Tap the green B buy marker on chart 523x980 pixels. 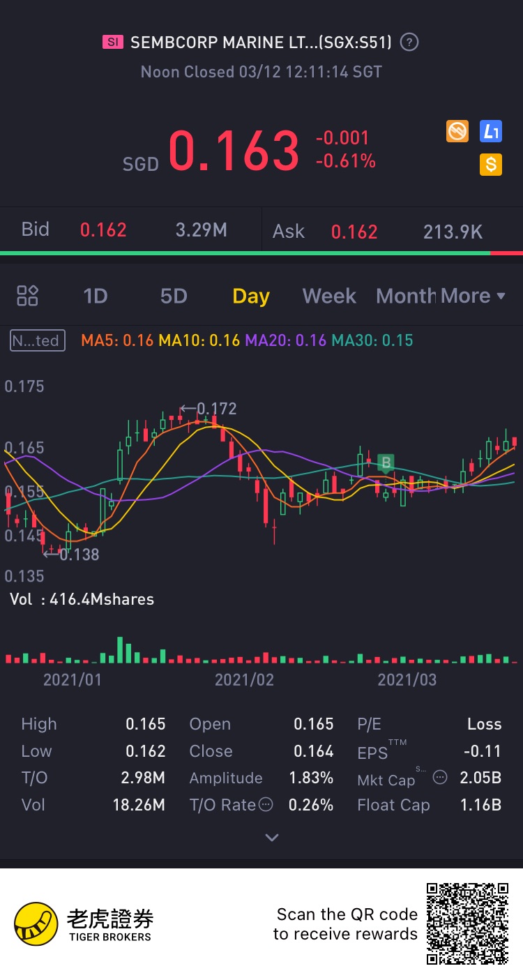pyautogui.click(x=386, y=462)
